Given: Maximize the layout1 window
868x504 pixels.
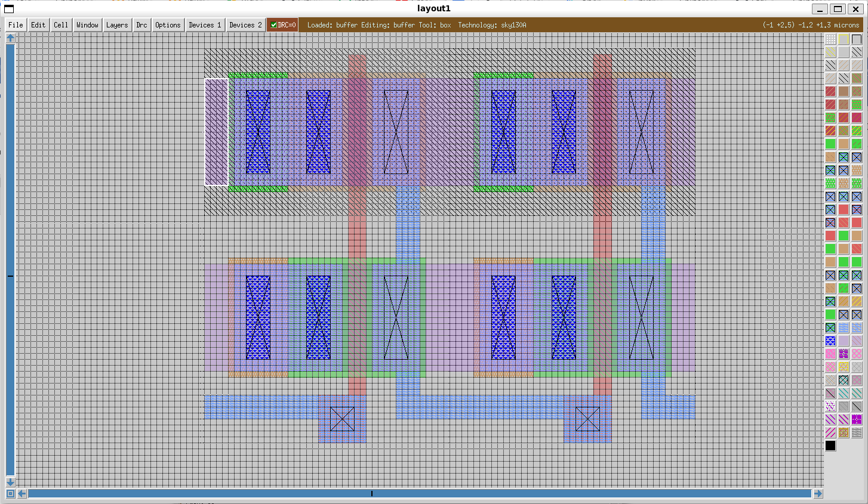Looking at the screenshot, I should pyautogui.click(x=838, y=8).
